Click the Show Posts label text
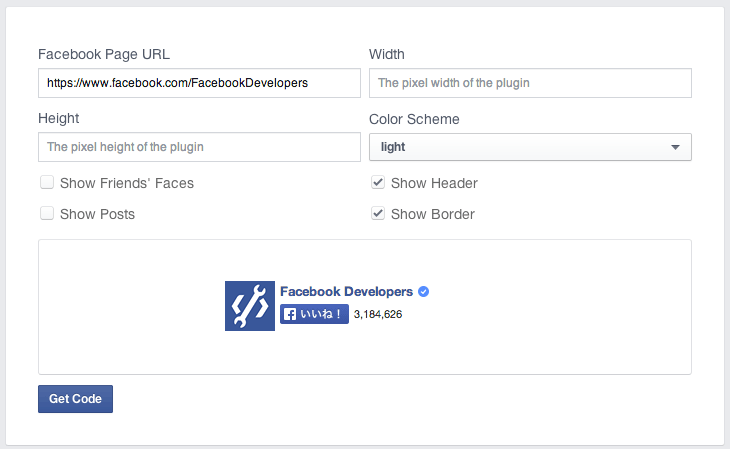The width and height of the screenshot is (730, 449). point(97,214)
